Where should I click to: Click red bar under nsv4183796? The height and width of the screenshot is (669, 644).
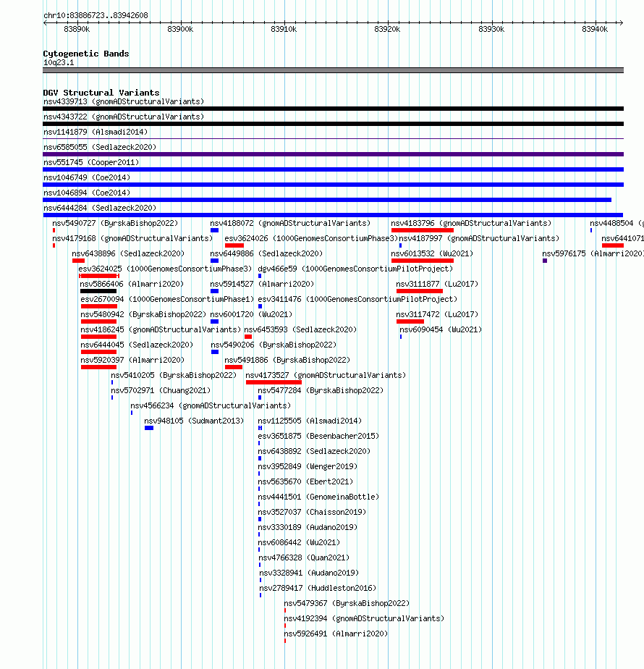point(423,230)
